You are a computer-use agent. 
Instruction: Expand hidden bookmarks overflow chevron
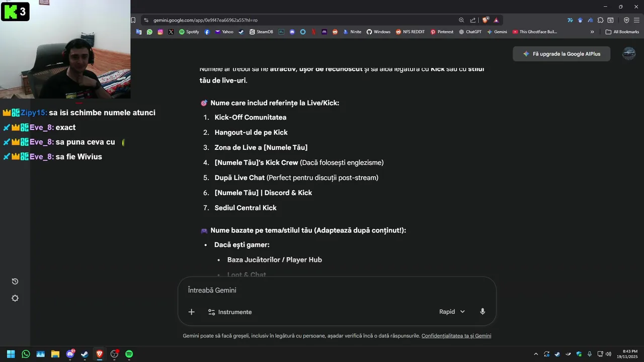[x=592, y=32]
